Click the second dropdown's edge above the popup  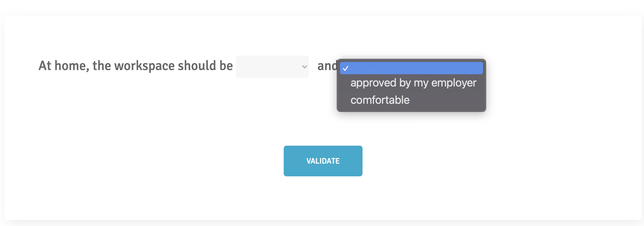tap(413, 57)
